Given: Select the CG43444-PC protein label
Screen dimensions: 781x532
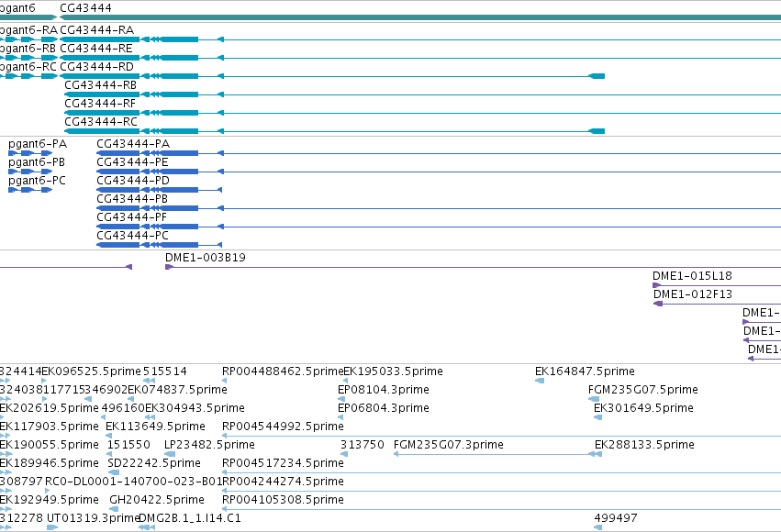Looking at the screenshot, I should pos(132,236).
